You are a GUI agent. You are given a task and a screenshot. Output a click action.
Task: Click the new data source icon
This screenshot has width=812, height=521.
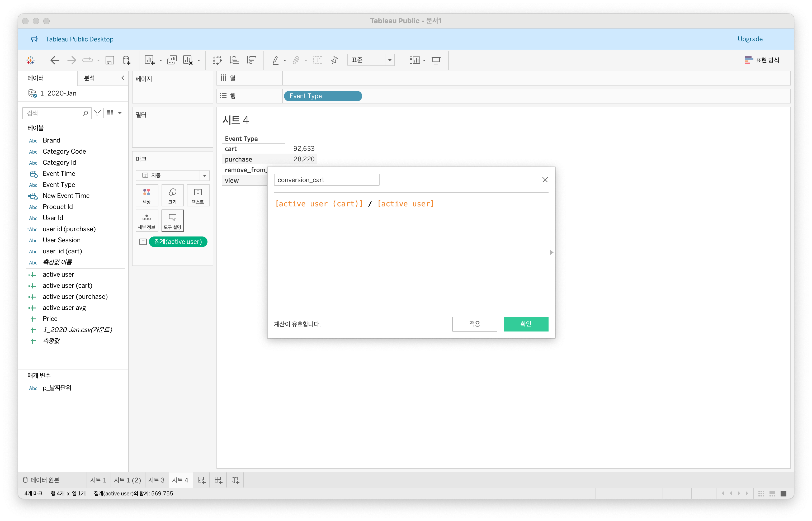pyautogui.click(x=126, y=60)
